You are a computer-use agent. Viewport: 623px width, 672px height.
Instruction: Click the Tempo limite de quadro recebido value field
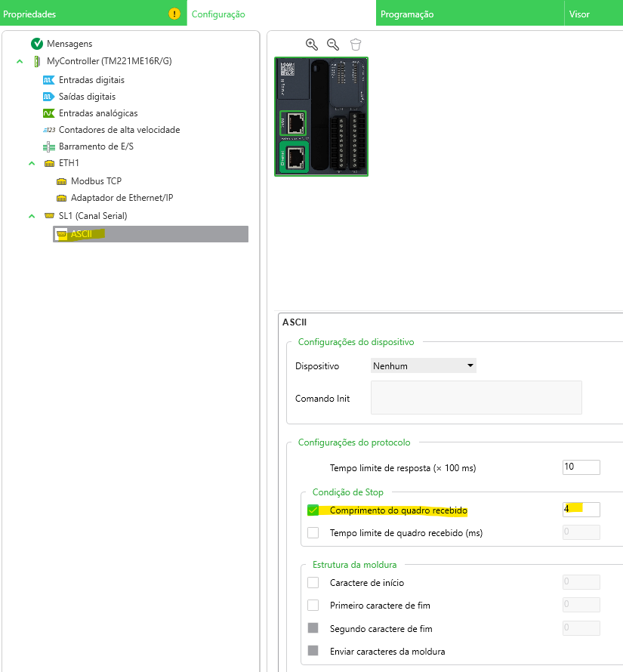click(581, 532)
